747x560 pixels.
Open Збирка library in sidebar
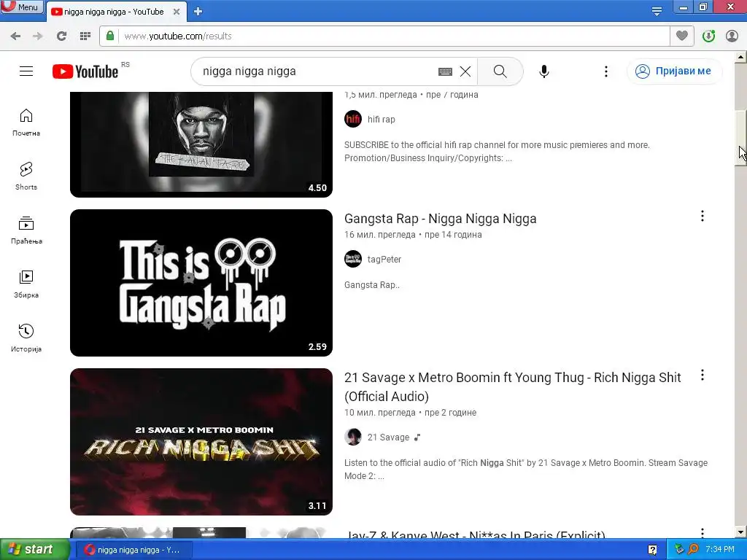[x=26, y=284]
